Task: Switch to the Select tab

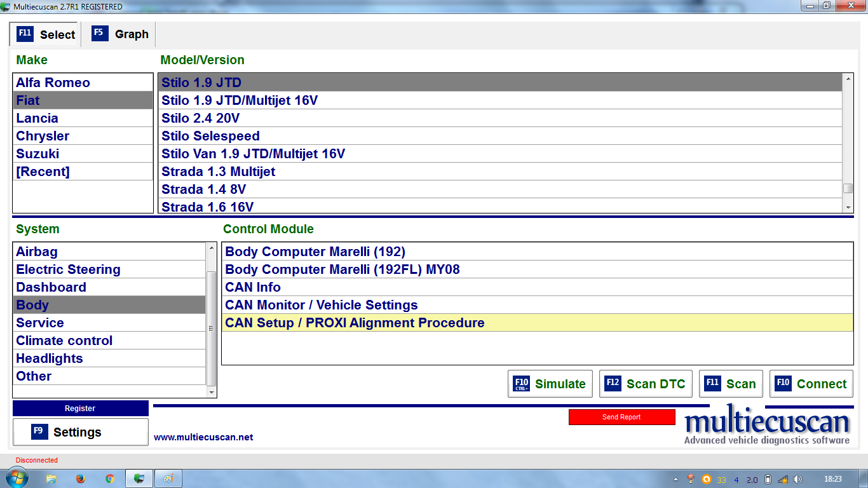Action: click(44, 34)
